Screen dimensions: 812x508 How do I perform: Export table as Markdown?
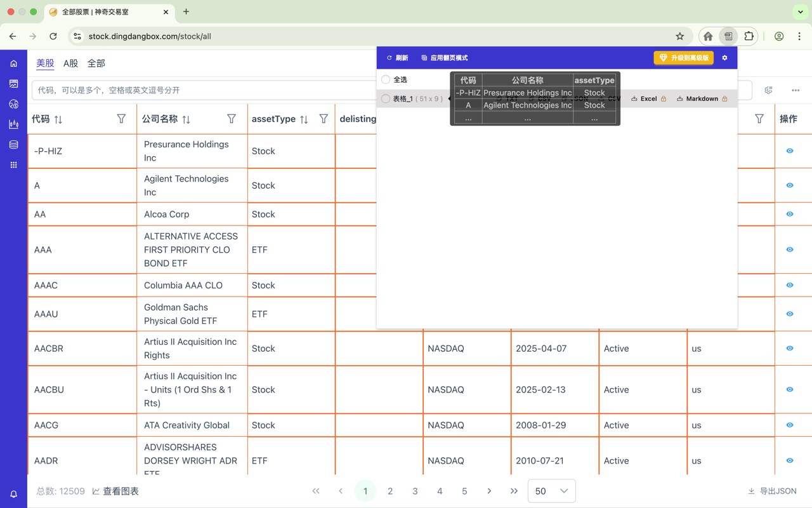[702, 98]
